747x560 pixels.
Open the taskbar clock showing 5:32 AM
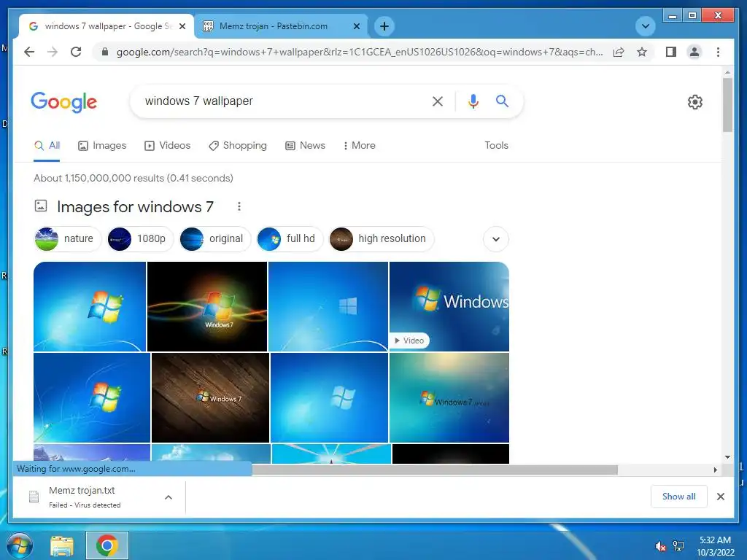(x=715, y=546)
